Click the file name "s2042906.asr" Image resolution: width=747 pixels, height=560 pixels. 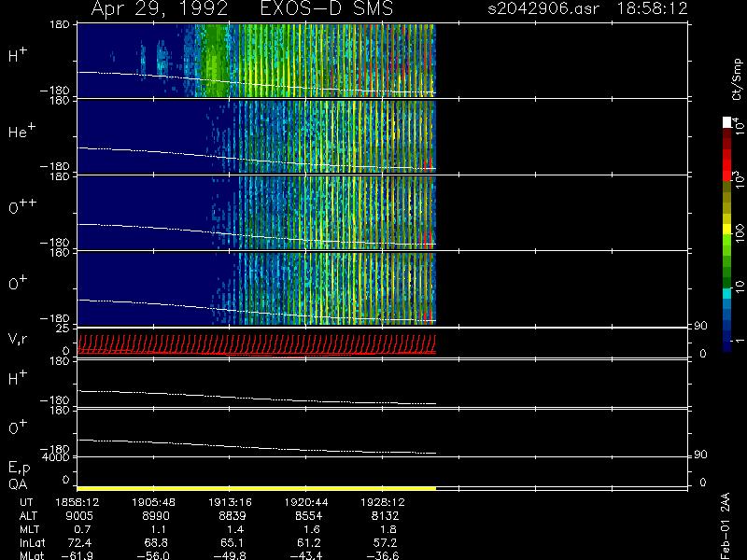pos(543,8)
